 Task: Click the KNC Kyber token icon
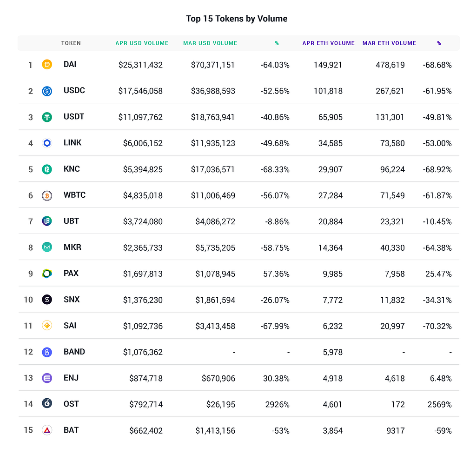point(47,169)
